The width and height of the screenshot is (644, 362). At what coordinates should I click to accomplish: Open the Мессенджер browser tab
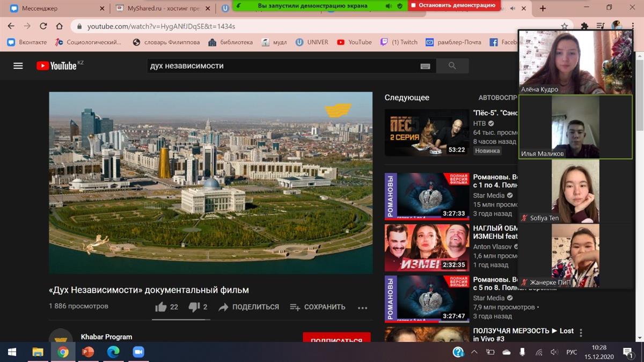click(54, 9)
